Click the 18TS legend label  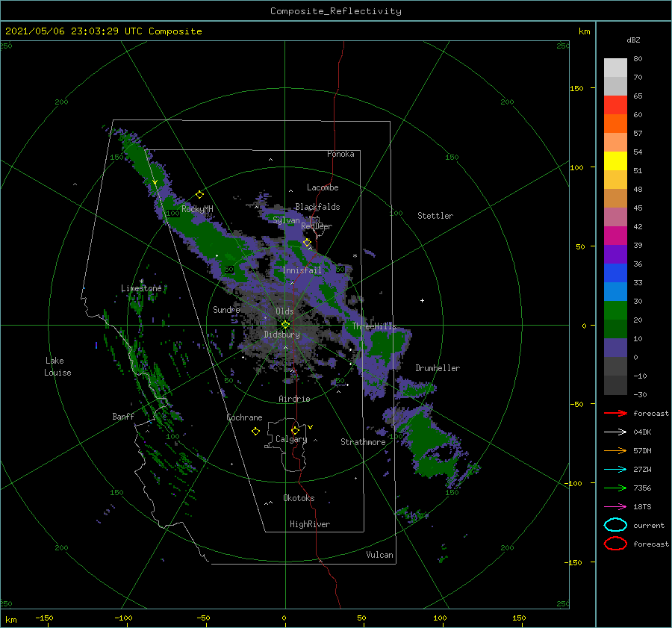click(642, 507)
